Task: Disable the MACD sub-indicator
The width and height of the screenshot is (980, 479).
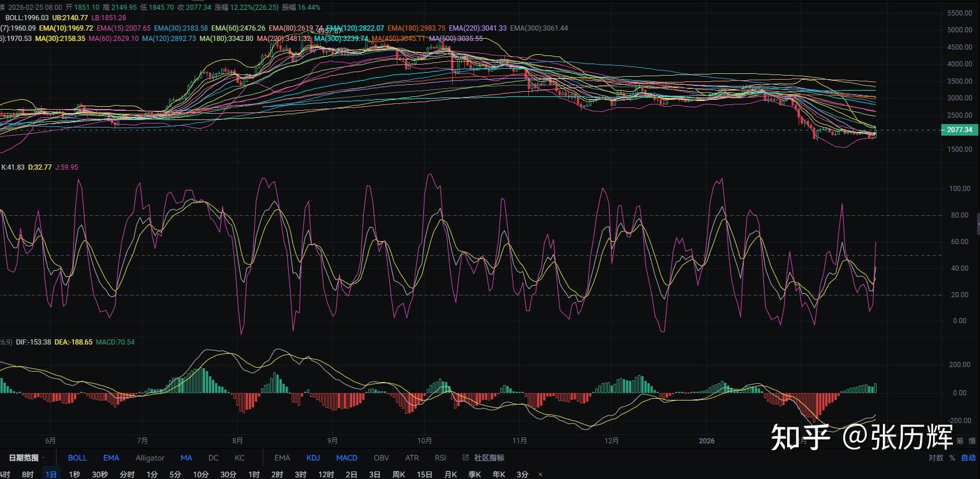Action: 346,458
